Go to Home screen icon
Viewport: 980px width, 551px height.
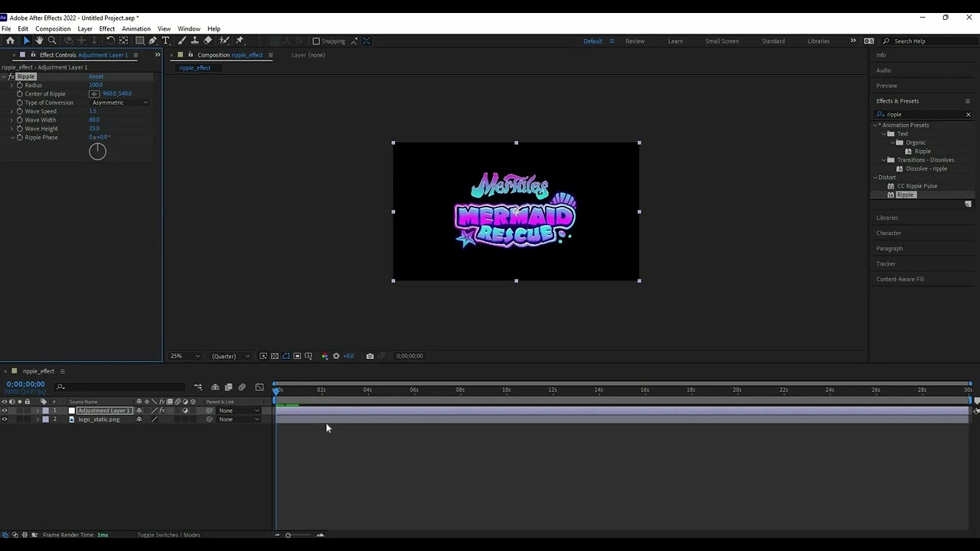(10, 41)
